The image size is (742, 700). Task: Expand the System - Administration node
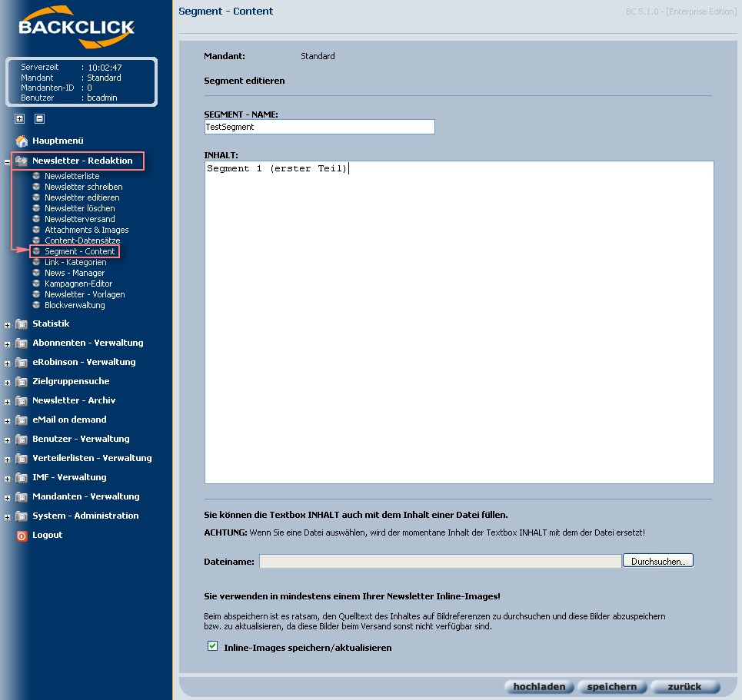point(7,517)
